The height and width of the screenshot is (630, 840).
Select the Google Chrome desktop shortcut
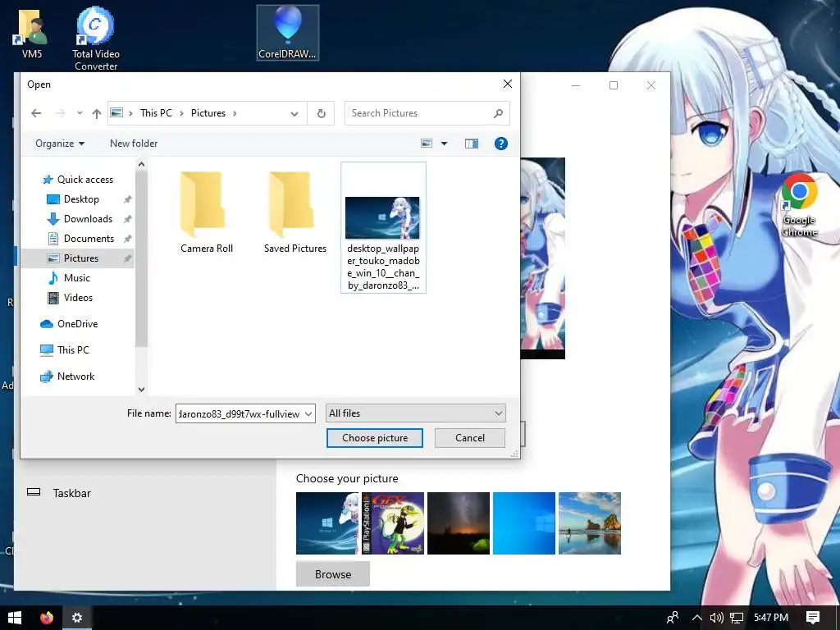(799, 205)
